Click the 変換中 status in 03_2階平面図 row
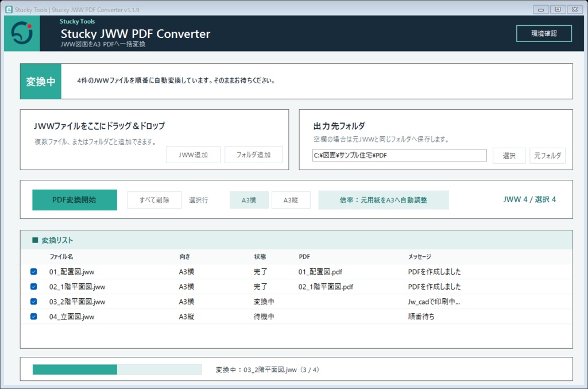 tap(264, 302)
